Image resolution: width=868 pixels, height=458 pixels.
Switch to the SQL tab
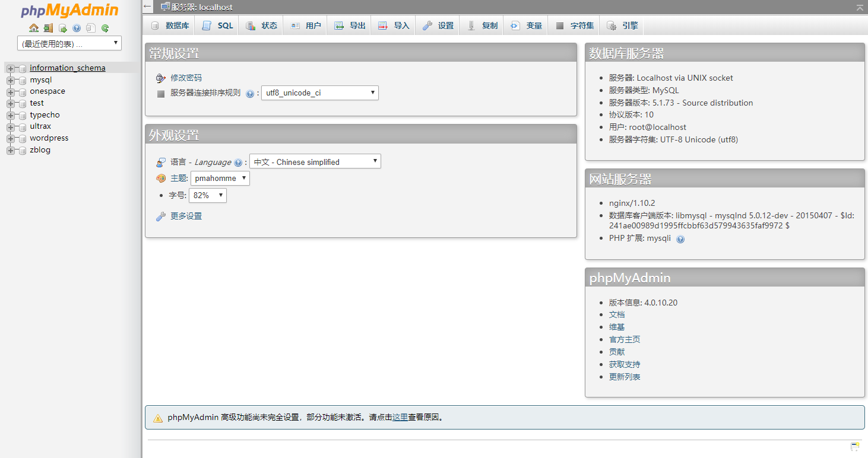point(217,26)
